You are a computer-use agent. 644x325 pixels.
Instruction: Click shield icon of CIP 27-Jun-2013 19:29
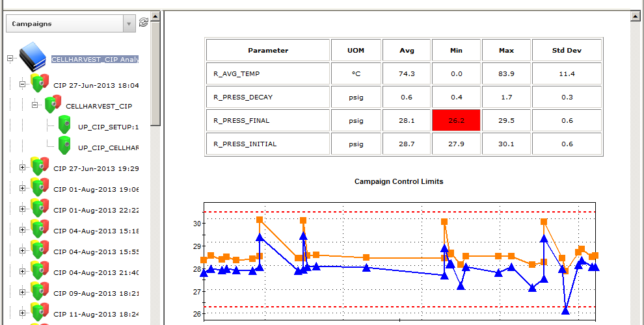[x=40, y=166]
